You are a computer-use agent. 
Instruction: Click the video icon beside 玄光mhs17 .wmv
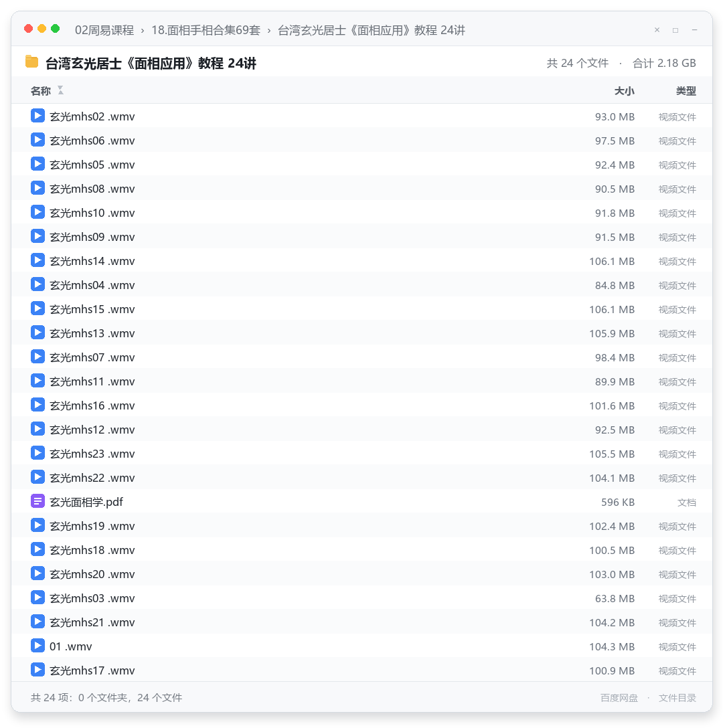pos(37,670)
